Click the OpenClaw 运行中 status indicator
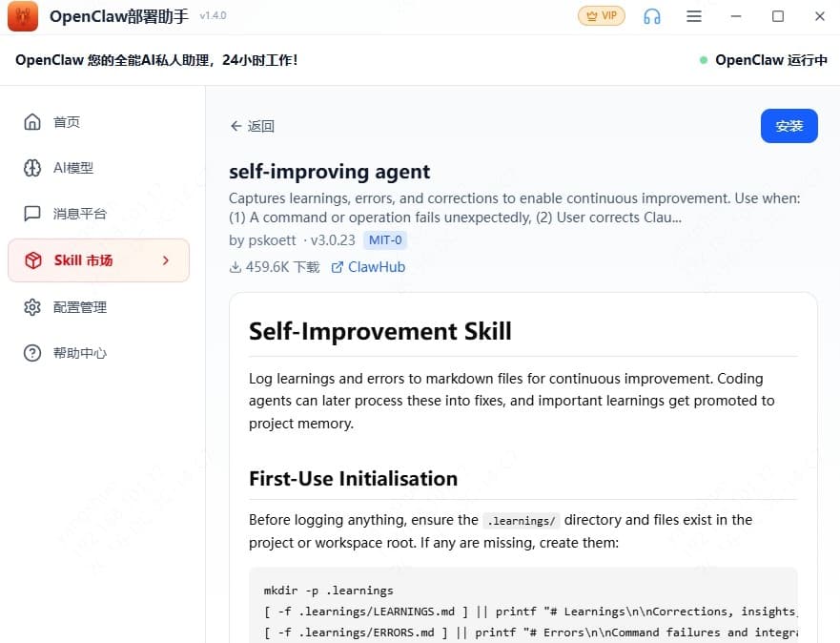This screenshot has width=840, height=643. pos(764,60)
